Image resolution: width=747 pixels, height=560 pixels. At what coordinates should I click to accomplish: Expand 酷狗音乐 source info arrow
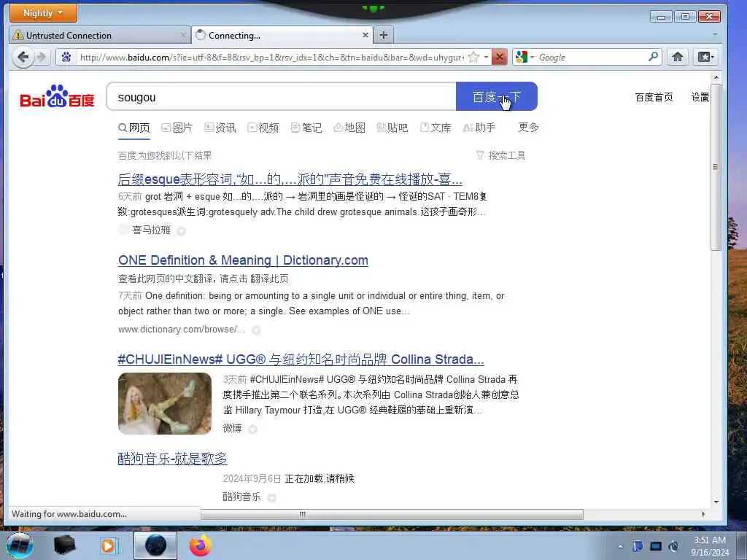pos(271,497)
